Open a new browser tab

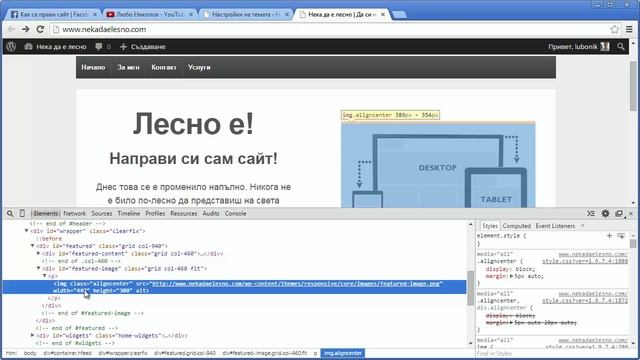tap(399, 15)
